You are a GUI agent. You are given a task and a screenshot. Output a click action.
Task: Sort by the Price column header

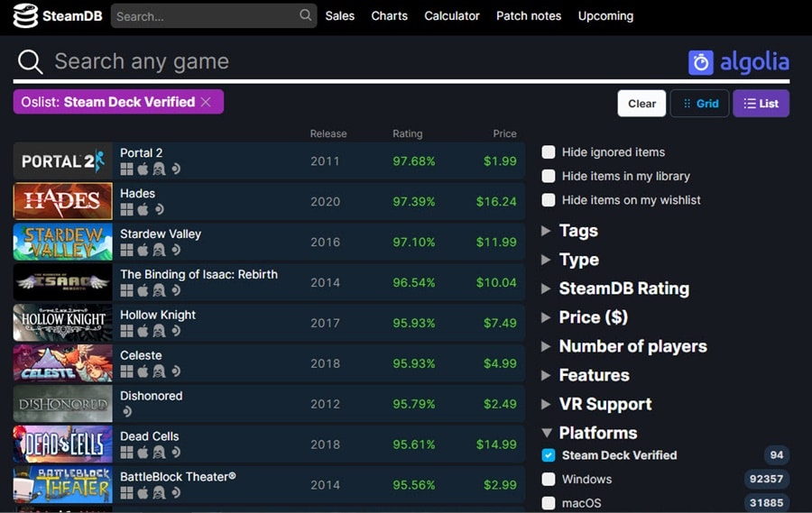pyautogui.click(x=504, y=133)
